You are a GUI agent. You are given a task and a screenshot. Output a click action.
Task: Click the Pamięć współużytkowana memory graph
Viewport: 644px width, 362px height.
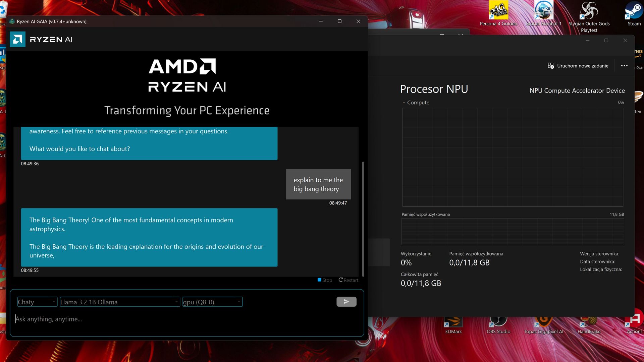[513, 232]
